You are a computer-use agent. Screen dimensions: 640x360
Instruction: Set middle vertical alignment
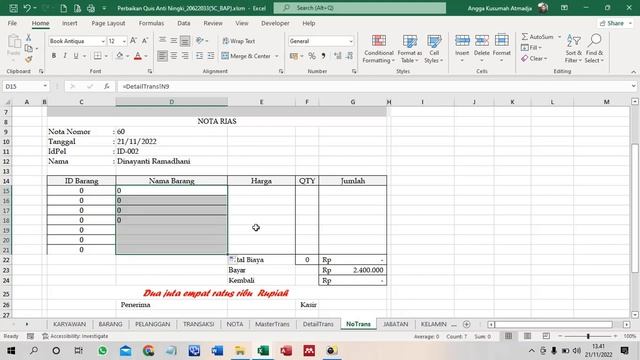click(x=173, y=41)
